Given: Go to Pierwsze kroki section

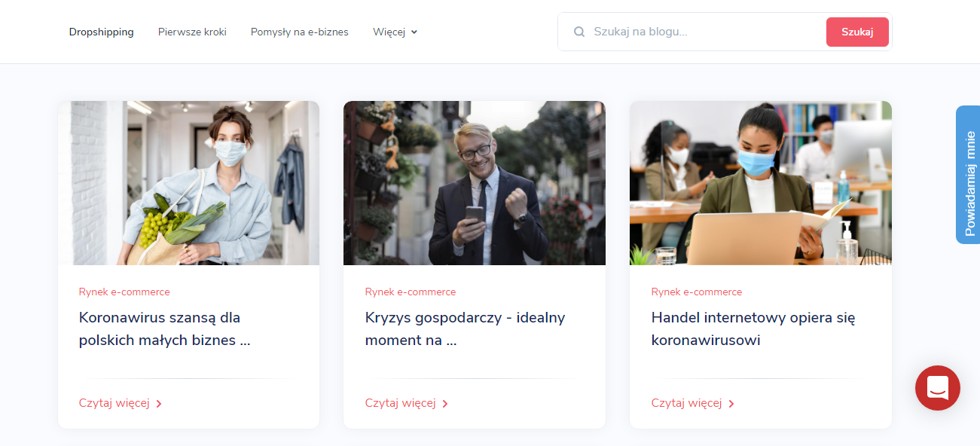Looking at the screenshot, I should (x=192, y=32).
